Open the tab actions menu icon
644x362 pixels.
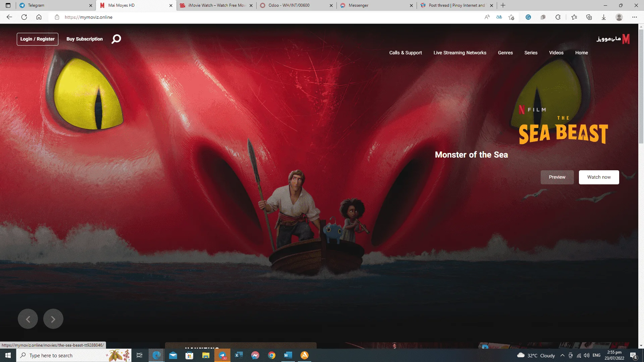(8, 5)
